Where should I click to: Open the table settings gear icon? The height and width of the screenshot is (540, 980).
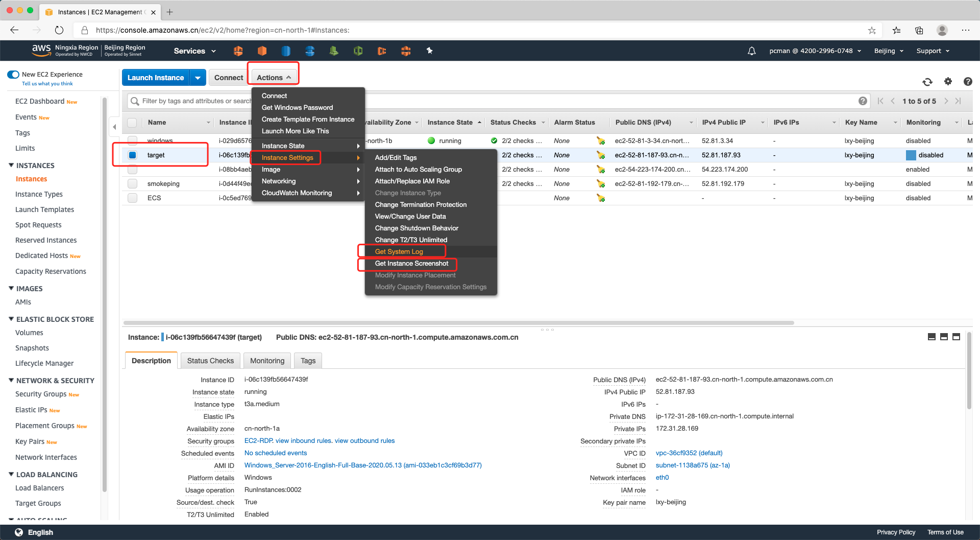[948, 82]
